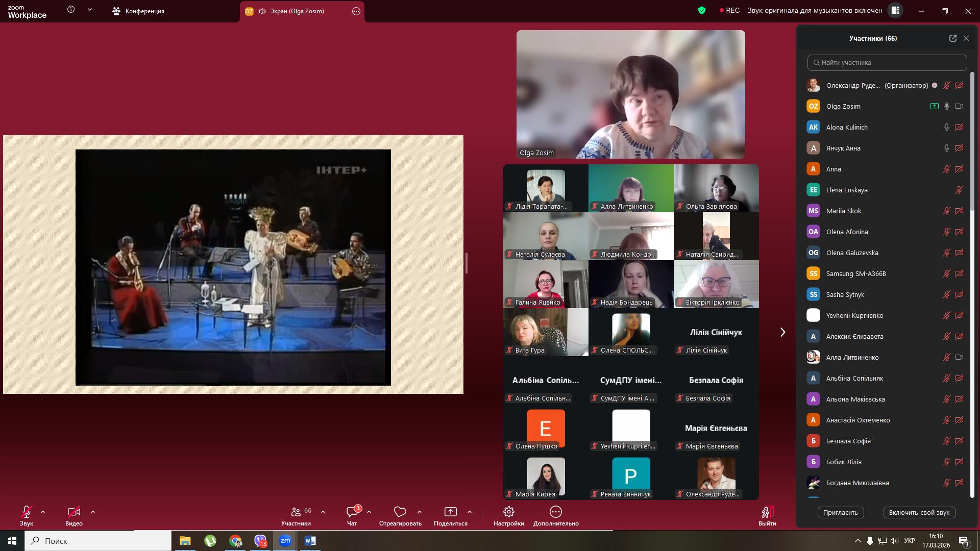Open Zoom Settings gear icon
Viewport: 980px width, 551px height.
coord(508,512)
